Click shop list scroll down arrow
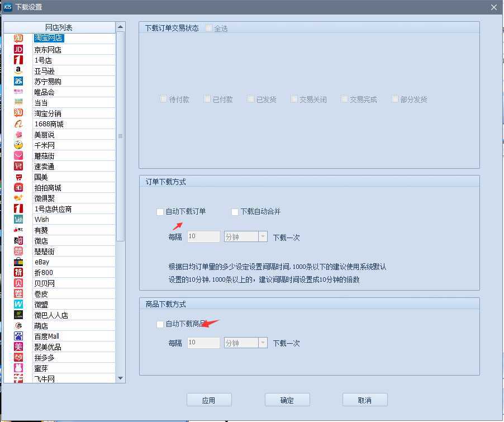504x422 pixels. pos(120,378)
